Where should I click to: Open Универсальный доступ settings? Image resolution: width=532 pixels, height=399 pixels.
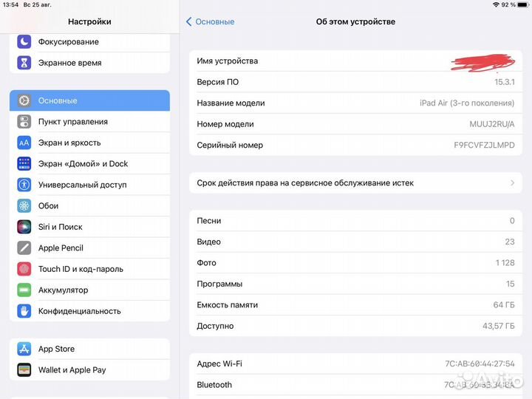point(89,185)
